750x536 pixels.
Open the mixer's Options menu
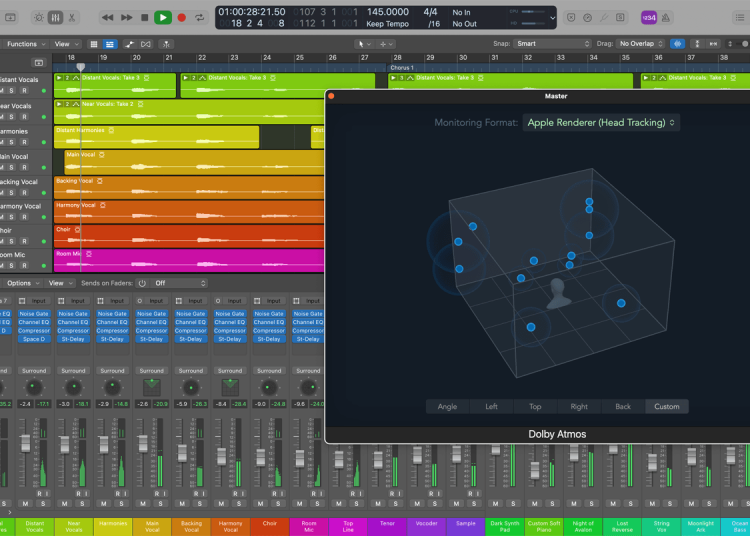20,283
